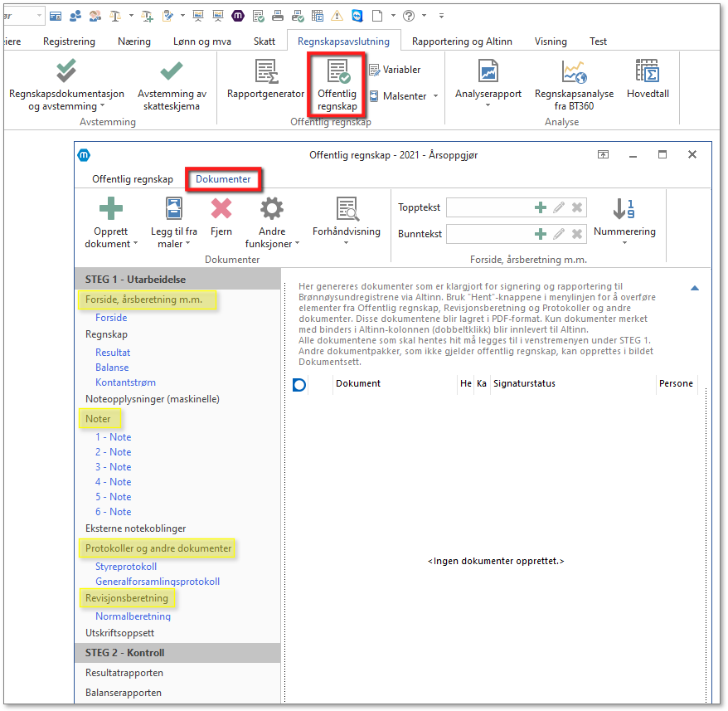Image resolution: width=728 pixels, height=711 pixels.
Task: Open the Andre funksjoner dropdown
Action: [x=297, y=244]
